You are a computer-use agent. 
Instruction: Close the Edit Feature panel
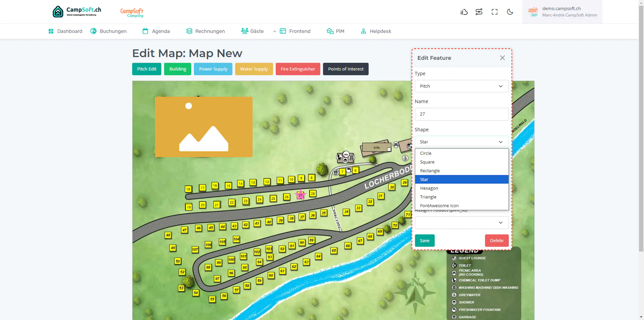(502, 58)
